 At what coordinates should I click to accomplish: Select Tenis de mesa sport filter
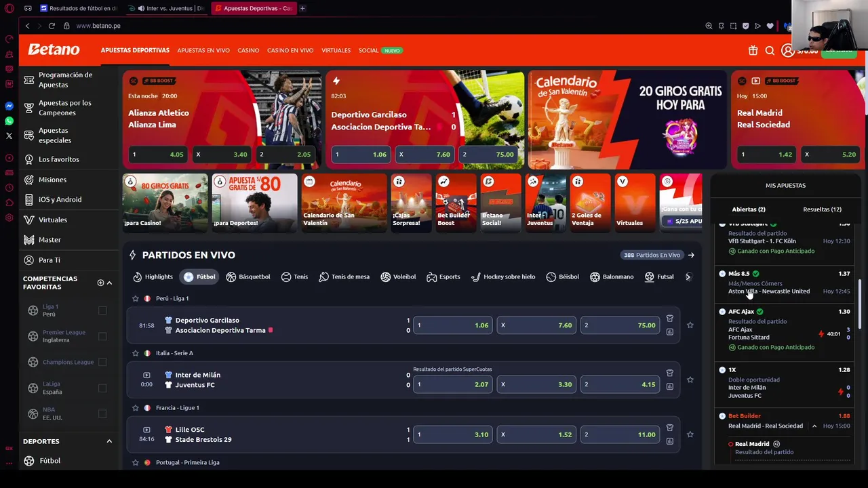[344, 277]
